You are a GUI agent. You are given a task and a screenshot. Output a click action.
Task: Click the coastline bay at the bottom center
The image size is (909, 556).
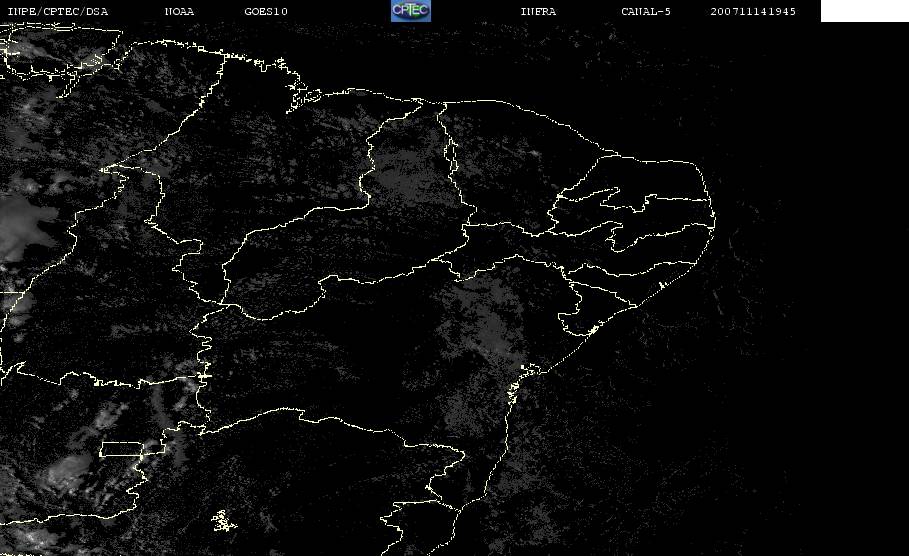pyautogui.click(x=440, y=490)
